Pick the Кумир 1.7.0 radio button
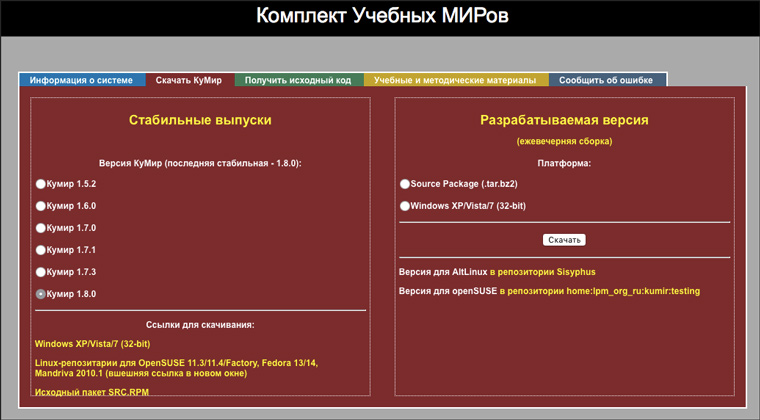Screen dimensions: 760x420 point(41,228)
